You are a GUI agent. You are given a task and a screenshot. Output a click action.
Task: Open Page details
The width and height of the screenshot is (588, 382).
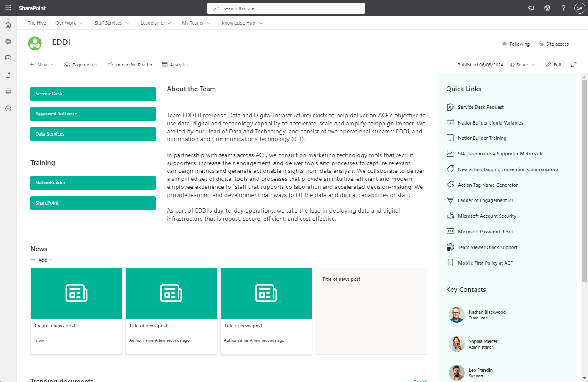tap(81, 65)
